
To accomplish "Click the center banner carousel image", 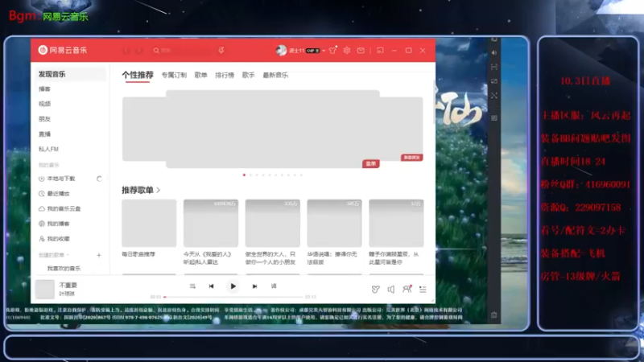I will click(273, 129).
